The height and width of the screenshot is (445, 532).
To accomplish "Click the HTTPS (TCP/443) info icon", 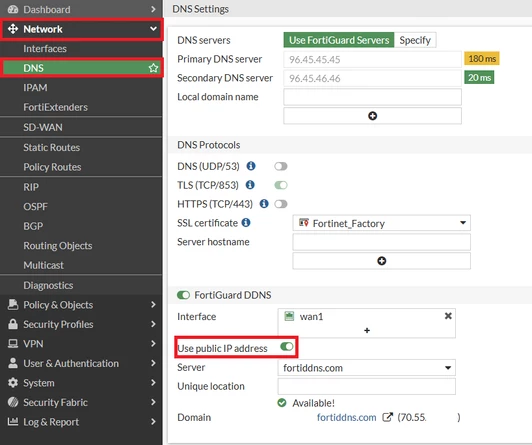I will click(264, 204).
